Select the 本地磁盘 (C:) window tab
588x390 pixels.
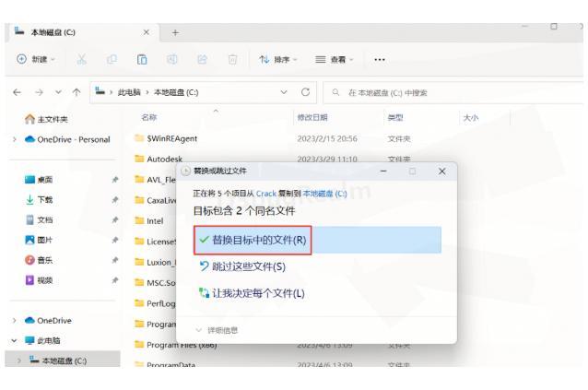(82, 32)
